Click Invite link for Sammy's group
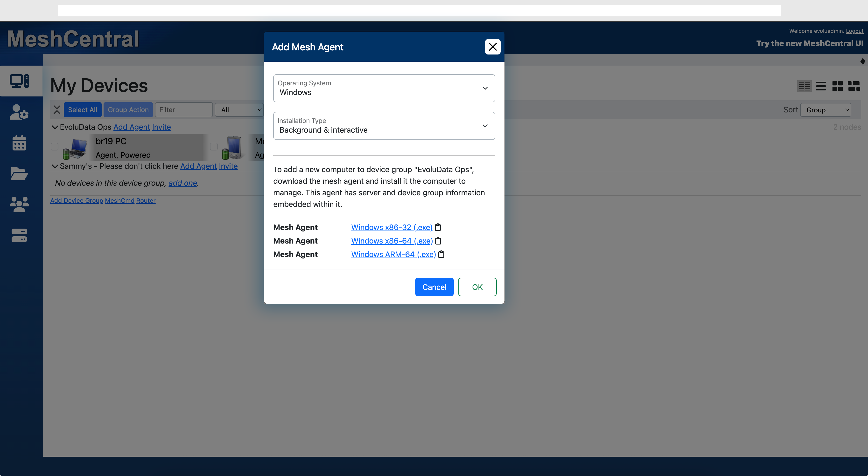The image size is (868, 476). 228,166
